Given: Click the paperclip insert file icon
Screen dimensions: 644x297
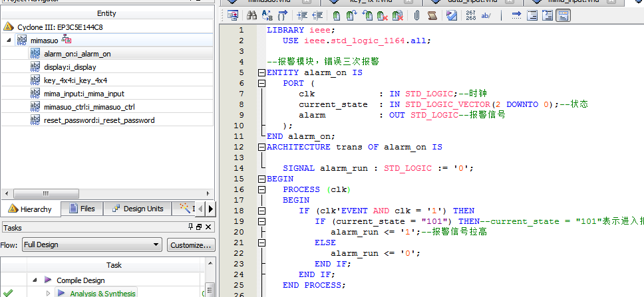Looking at the screenshot, I should 416,15.
